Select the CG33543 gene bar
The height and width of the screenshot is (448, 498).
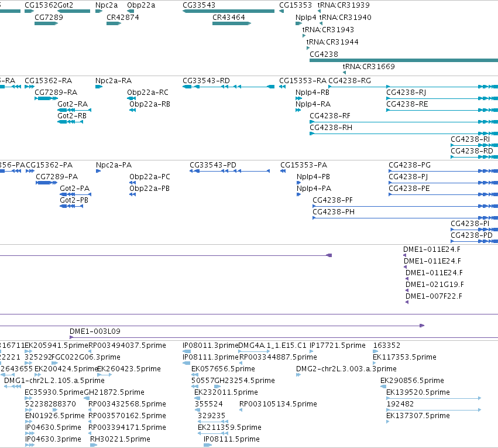click(x=228, y=11)
